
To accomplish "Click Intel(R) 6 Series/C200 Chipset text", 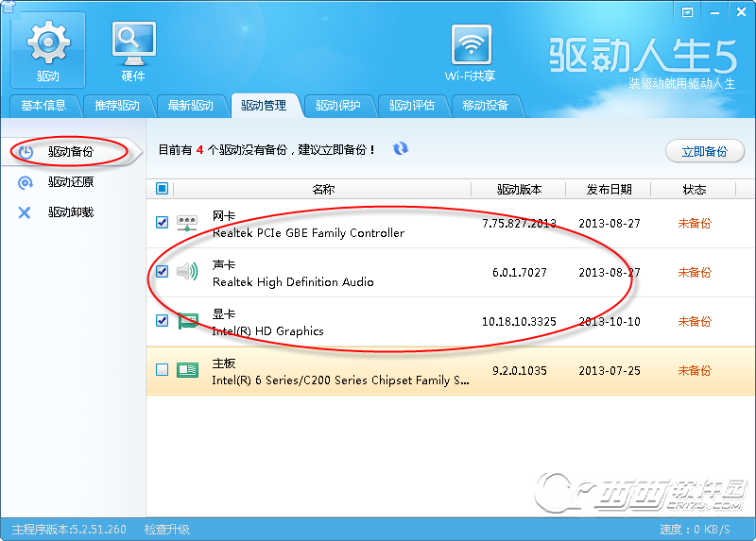I will pyautogui.click(x=340, y=380).
